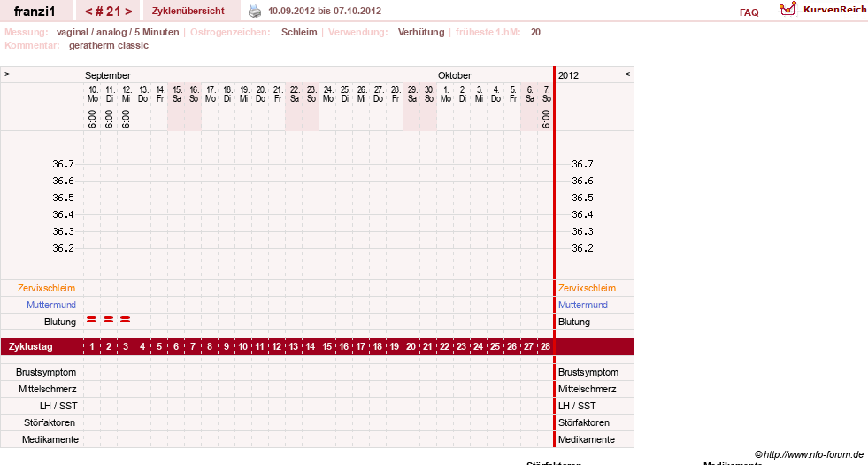The width and height of the screenshot is (868, 465).
Task: Click the right Medikamente row label
Action: pyautogui.click(x=587, y=439)
